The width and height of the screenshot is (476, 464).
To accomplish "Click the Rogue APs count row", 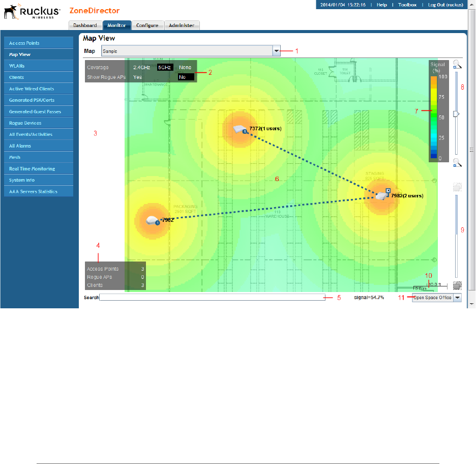I will point(115,277).
